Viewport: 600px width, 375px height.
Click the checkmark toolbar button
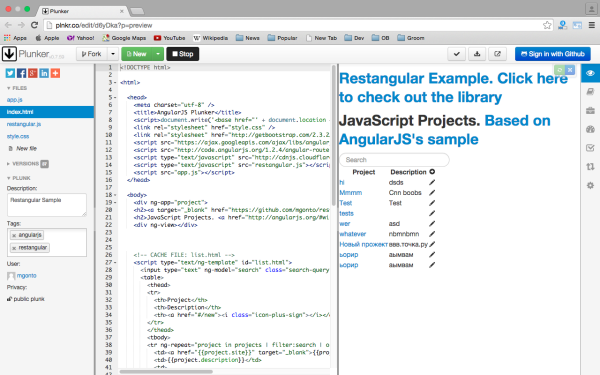click(x=457, y=54)
